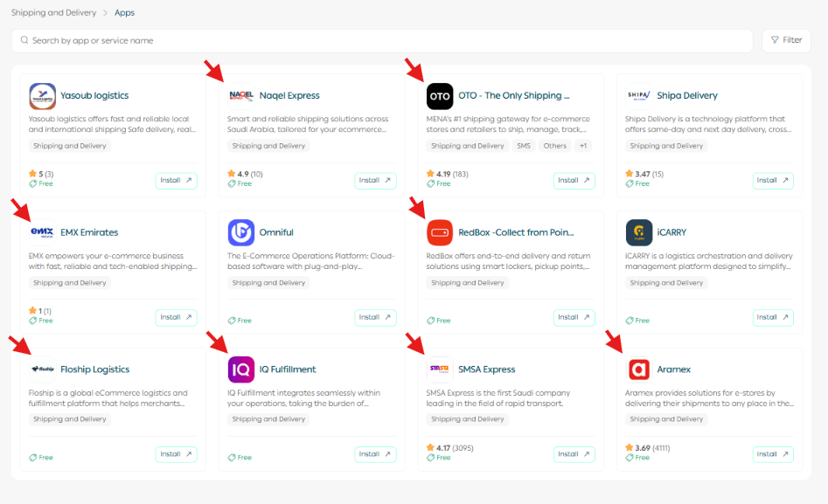Select the Apps breadcrumb item
The height and width of the screenshot is (504, 828).
[125, 13]
